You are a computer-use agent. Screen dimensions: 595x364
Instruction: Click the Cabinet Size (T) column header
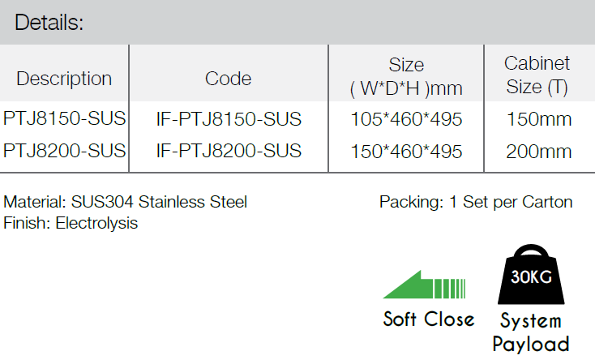click(537, 75)
